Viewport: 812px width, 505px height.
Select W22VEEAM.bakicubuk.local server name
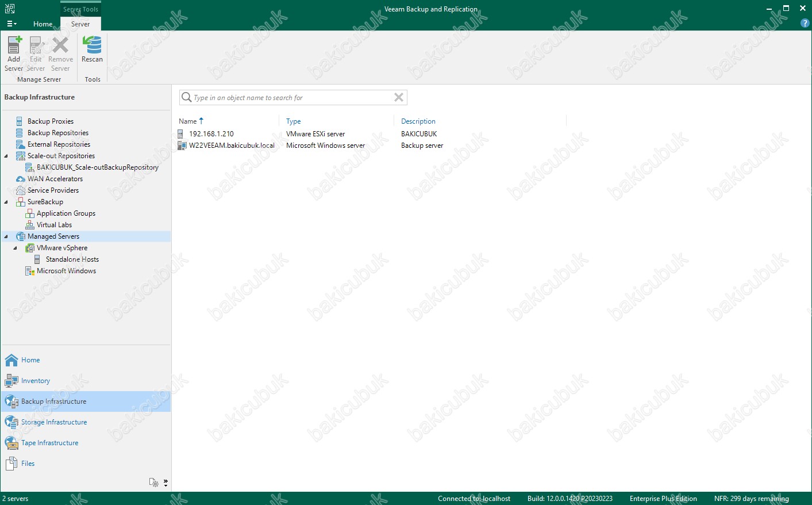click(x=232, y=146)
